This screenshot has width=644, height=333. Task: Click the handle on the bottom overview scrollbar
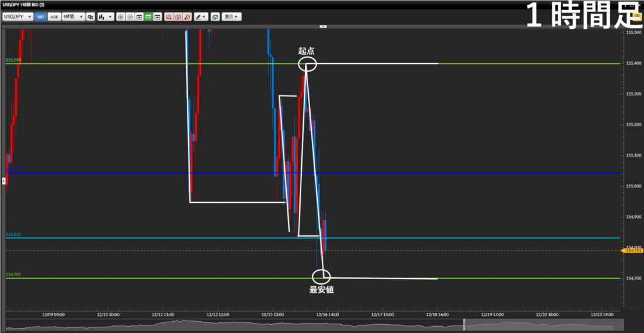464,325
